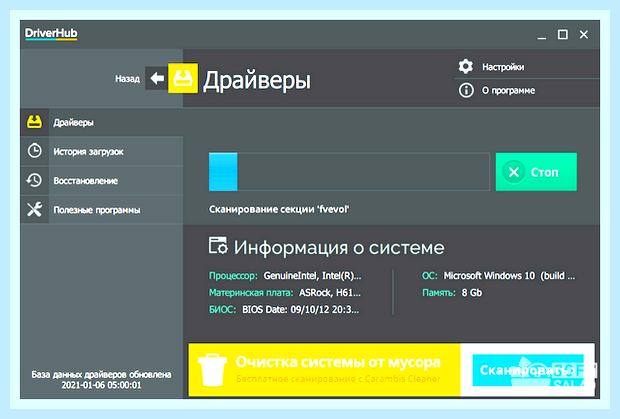620x419 pixels.
Task: Click the download history clock icon
Action: (x=34, y=151)
